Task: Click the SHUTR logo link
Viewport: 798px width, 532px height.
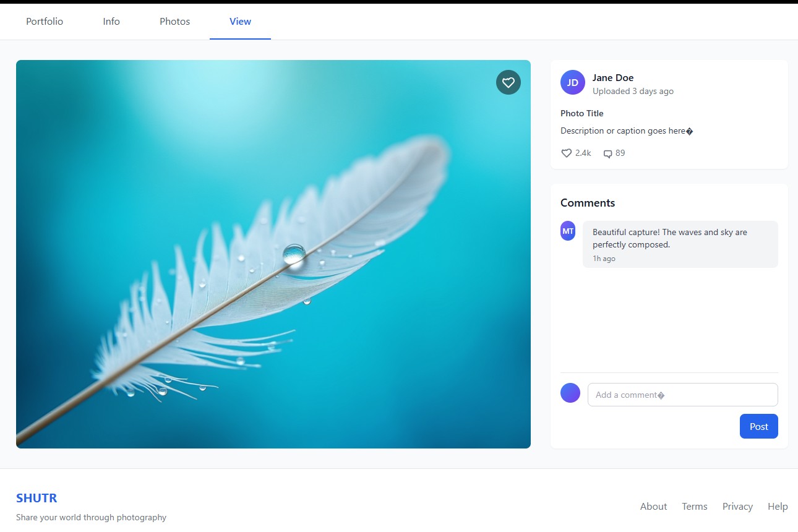Action: point(36,498)
